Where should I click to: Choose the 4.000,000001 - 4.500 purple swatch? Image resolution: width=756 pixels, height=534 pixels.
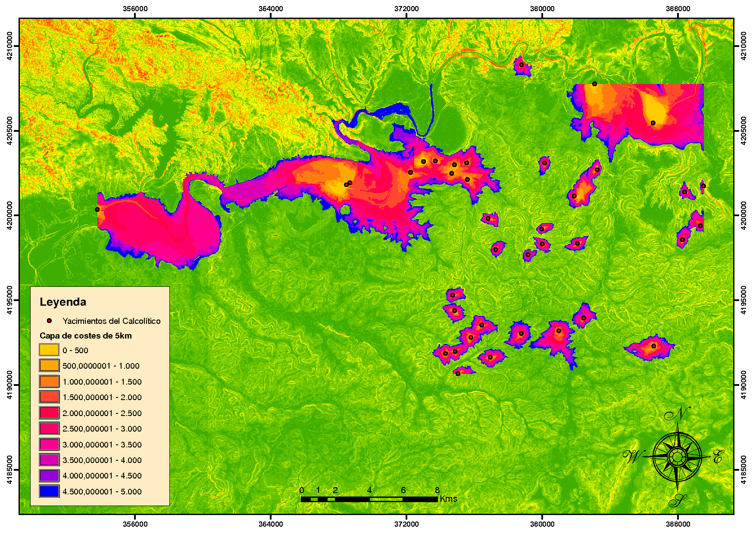click(49, 475)
